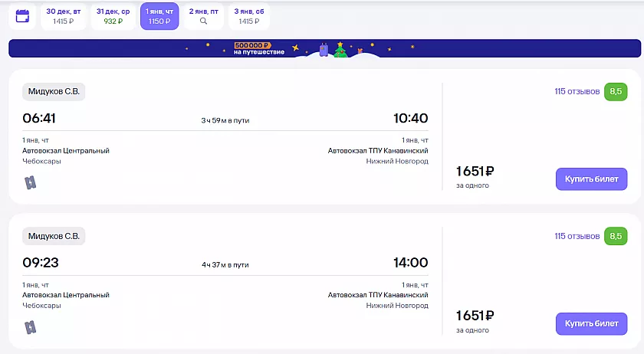Buy ticket for the 09:23 departure

click(x=591, y=324)
